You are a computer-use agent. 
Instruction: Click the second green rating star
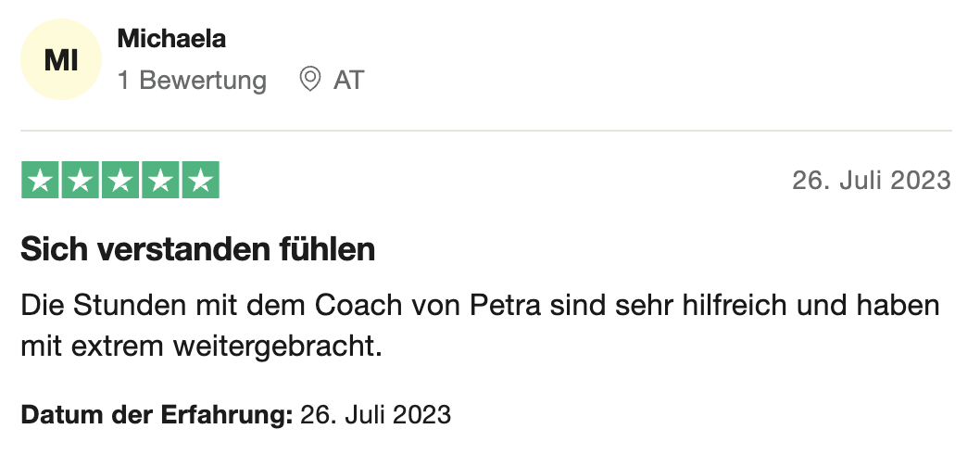[81, 180]
